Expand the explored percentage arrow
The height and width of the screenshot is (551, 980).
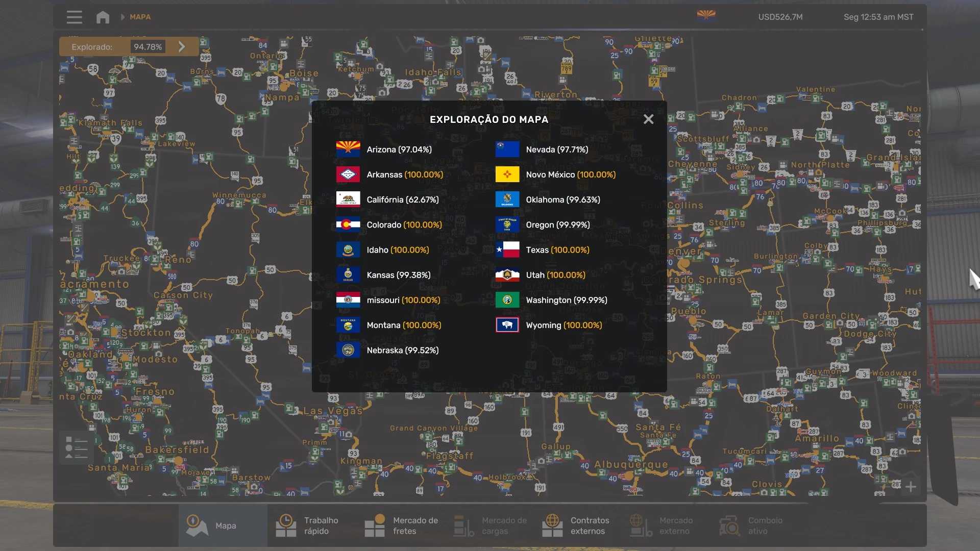(182, 46)
